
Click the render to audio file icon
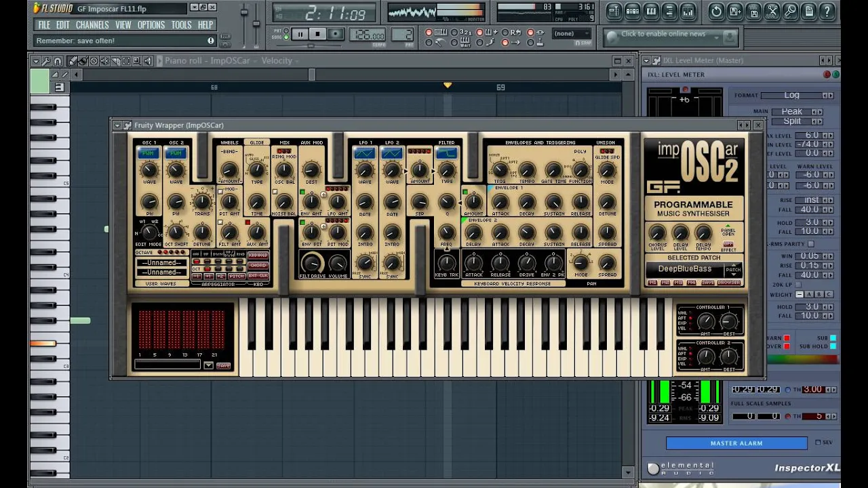point(753,11)
